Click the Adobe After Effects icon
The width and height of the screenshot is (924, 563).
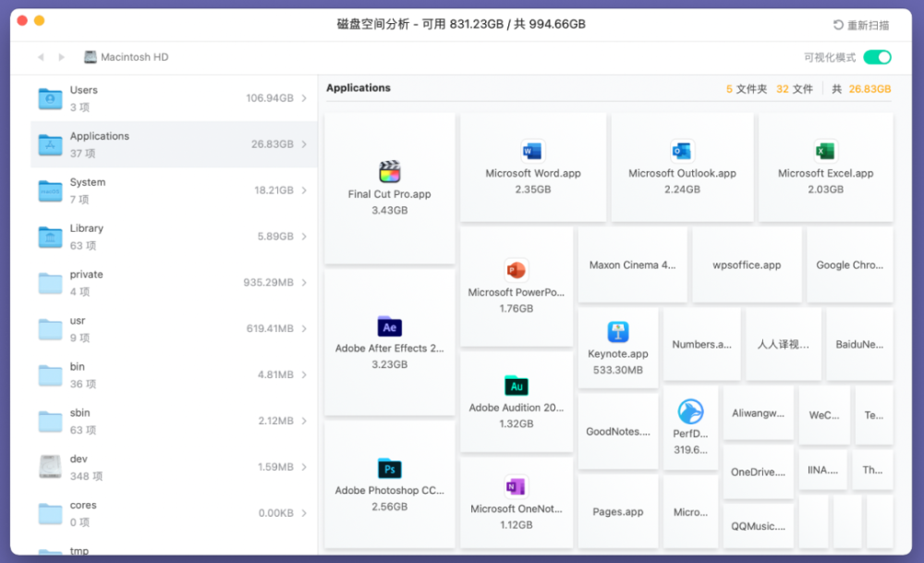click(x=389, y=327)
